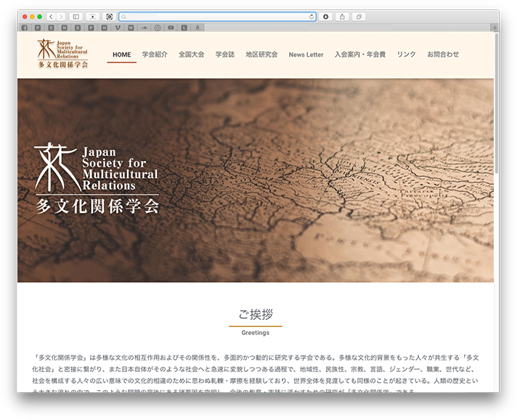Show the Safari sidebar
This screenshot has width=517, height=420.
(76, 17)
